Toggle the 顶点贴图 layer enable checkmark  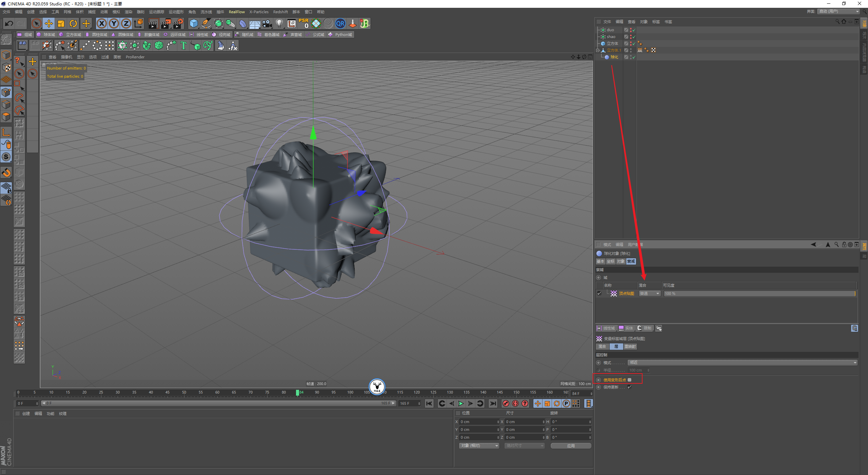(x=599, y=293)
